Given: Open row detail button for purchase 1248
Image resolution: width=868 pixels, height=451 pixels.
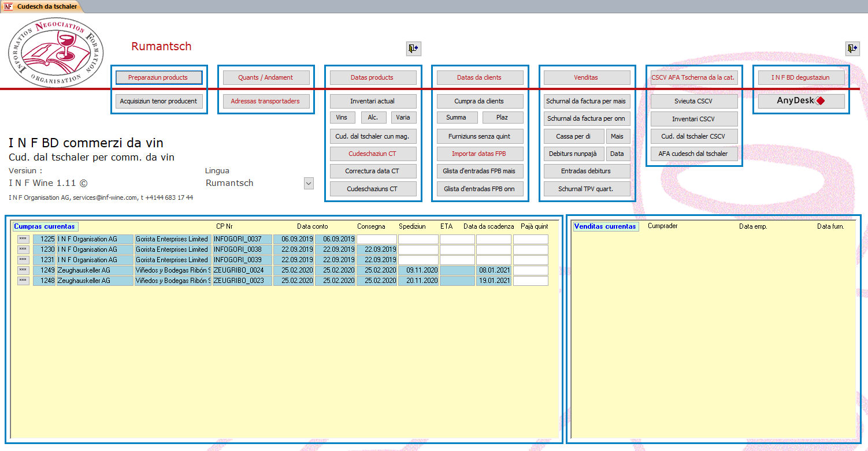Looking at the screenshot, I should [23, 281].
